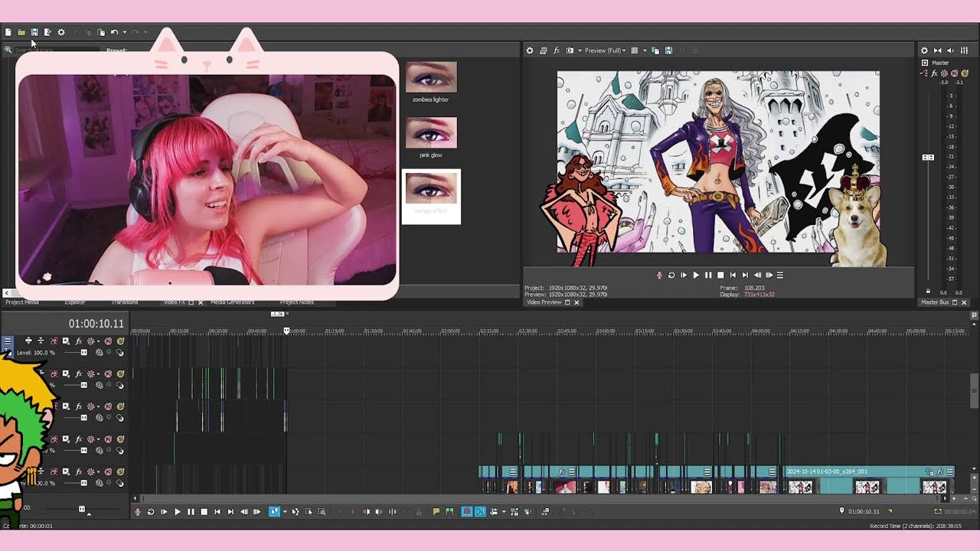The image size is (980, 551).
Task: Click play on the timeline transport bar
Action: pos(178,512)
